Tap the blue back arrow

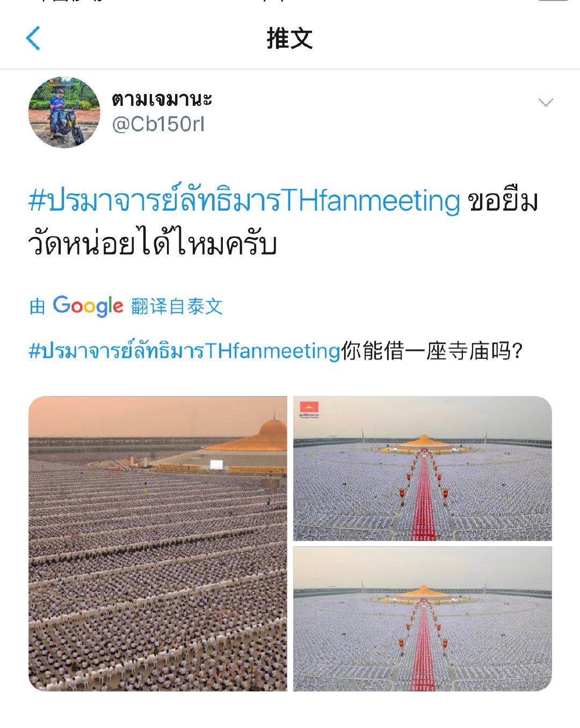click(x=33, y=38)
